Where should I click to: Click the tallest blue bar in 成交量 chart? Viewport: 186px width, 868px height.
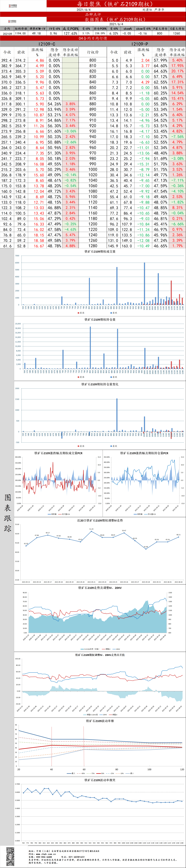click(x=144, y=284)
